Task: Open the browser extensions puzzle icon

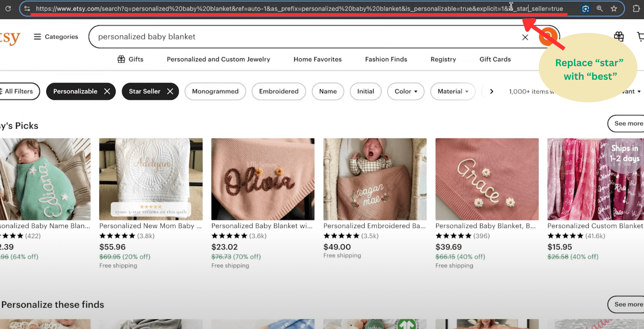Action: coord(636,8)
